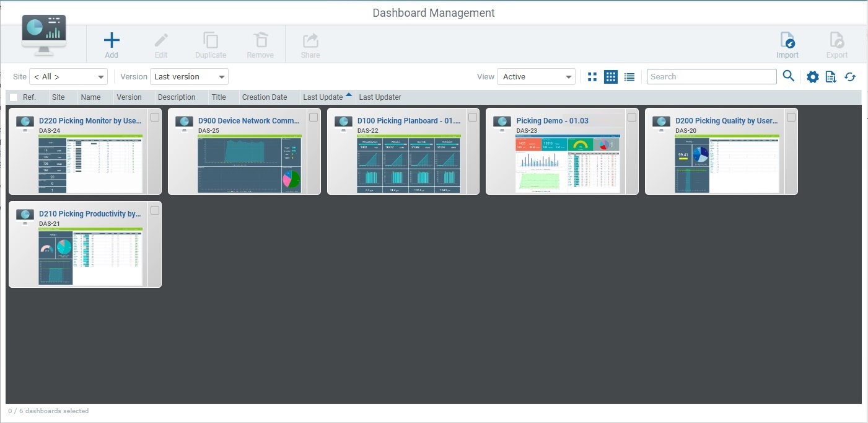
Task: Open the Version dropdown showing Last version
Action: [x=189, y=76]
